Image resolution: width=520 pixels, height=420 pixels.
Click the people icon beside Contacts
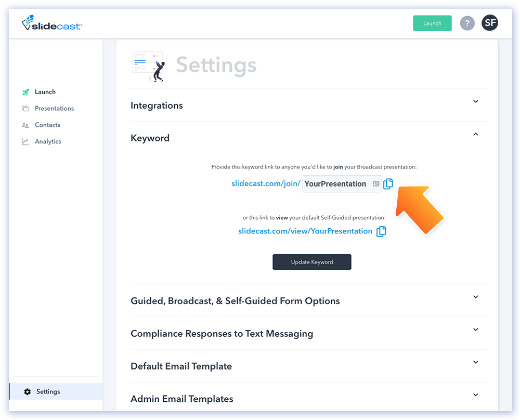point(25,125)
